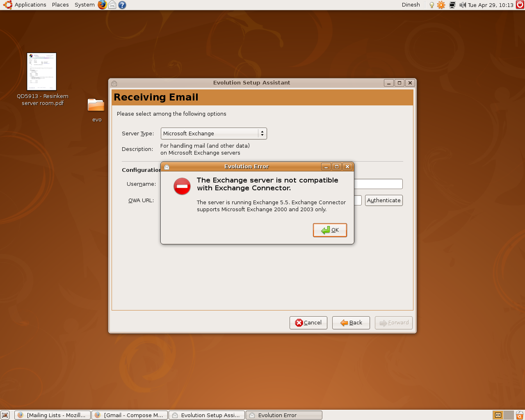525x420 pixels.
Task: Launch Firefox from the top panel
Action: click(x=102, y=5)
